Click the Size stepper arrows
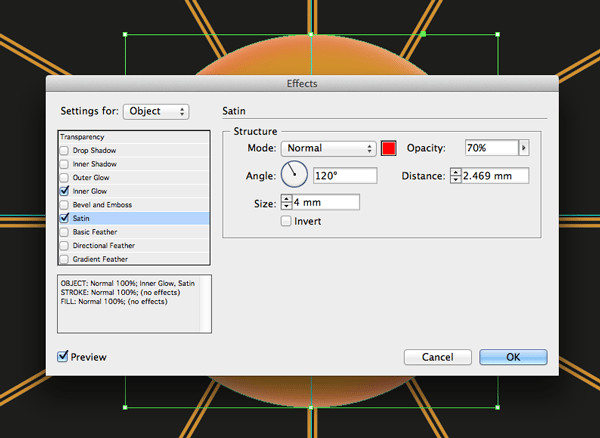The width and height of the screenshot is (600, 438). tap(287, 203)
